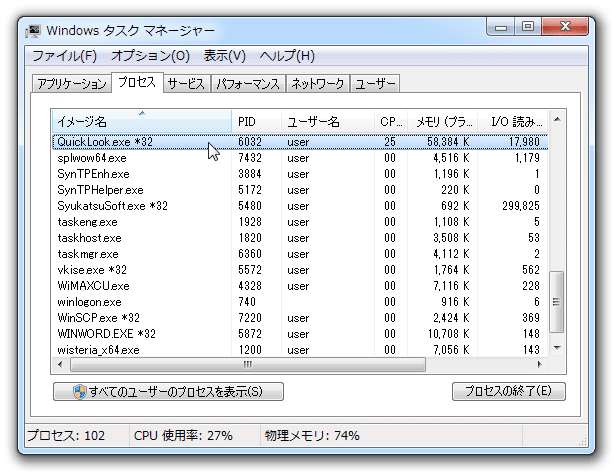615x476 pixels.
Task: Maximize the Task Manager window
Action: point(528,27)
